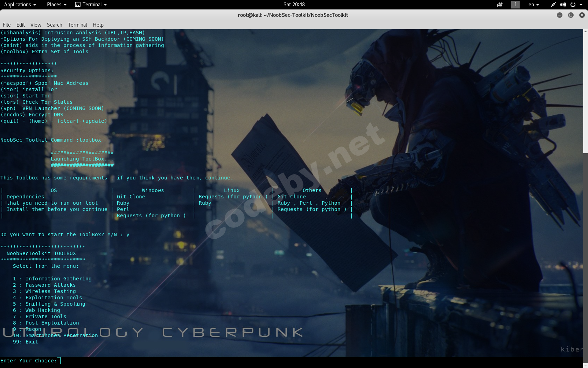Click the line '(macspoof) Spoof Mac Address'
Viewport: 588px width, 368px height.
pos(44,83)
